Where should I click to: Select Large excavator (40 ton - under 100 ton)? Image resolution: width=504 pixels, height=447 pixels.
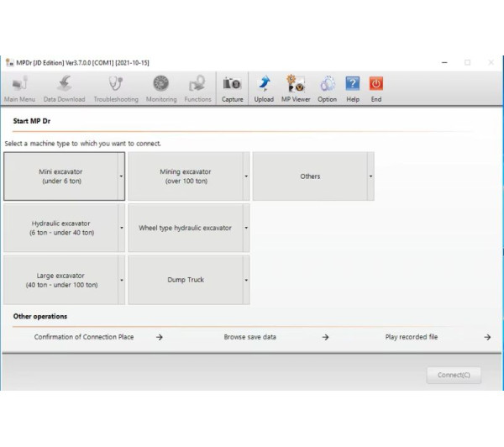(60, 281)
